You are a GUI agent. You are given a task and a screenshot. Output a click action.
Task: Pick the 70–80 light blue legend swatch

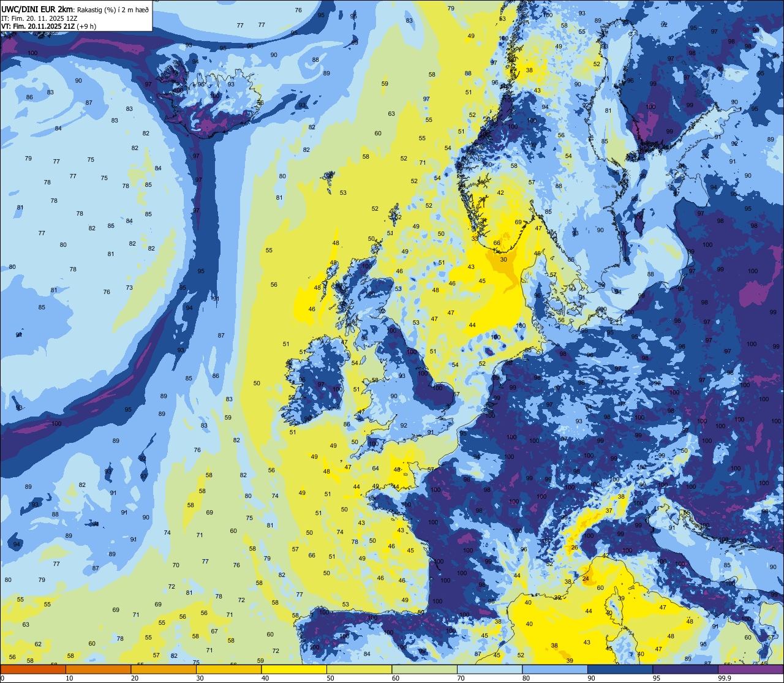click(489, 669)
